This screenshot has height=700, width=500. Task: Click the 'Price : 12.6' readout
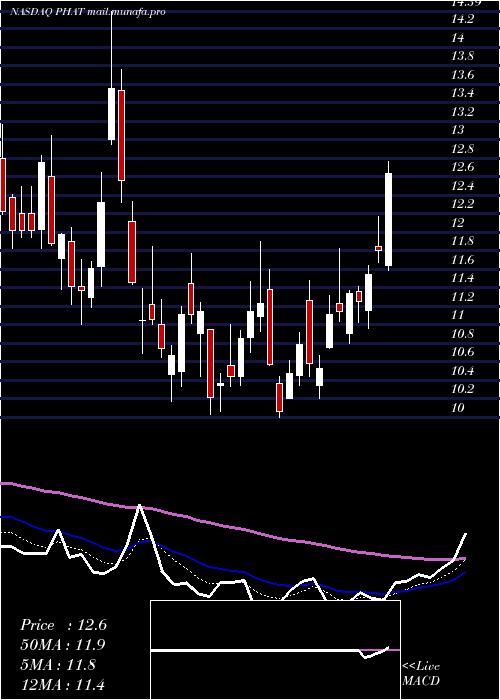(63, 625)
